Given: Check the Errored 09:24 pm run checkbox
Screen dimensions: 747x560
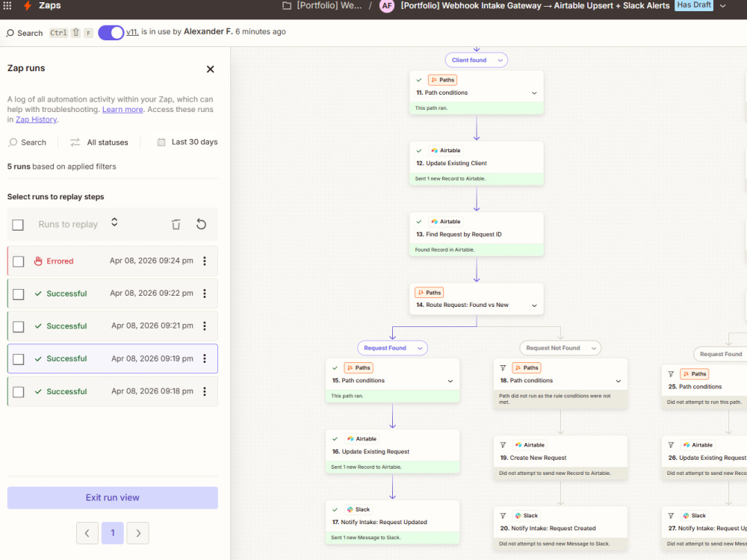Looking at the screenshot, I should point(18,261).
